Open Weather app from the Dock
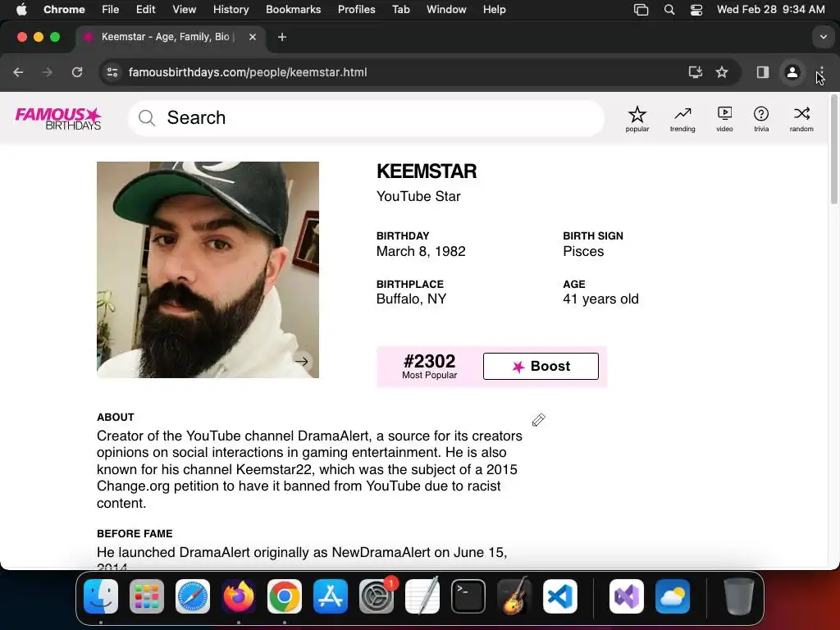840x630 pixels. (673, 596)
